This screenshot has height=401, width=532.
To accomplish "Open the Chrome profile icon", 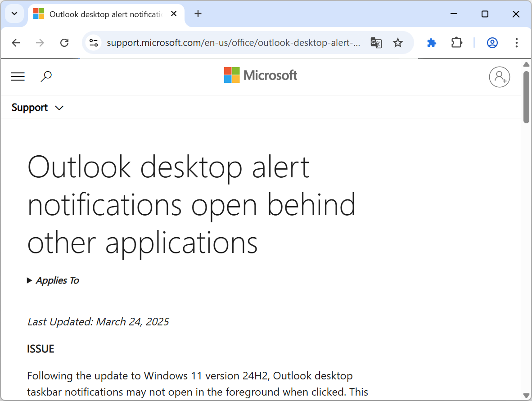I will [492, 43].
